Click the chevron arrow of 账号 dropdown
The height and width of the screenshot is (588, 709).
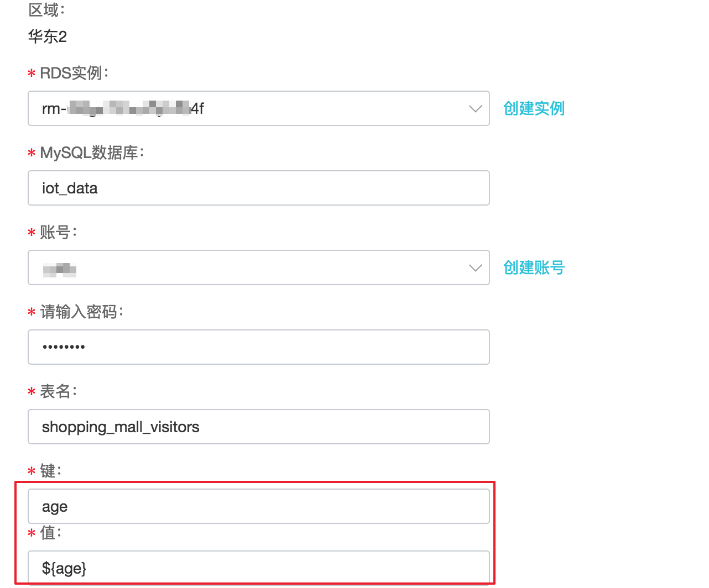(x=475, y=268)
